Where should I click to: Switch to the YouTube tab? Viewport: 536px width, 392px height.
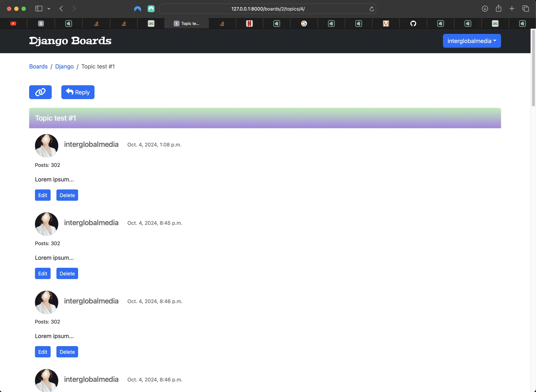[x=13, y=23]
